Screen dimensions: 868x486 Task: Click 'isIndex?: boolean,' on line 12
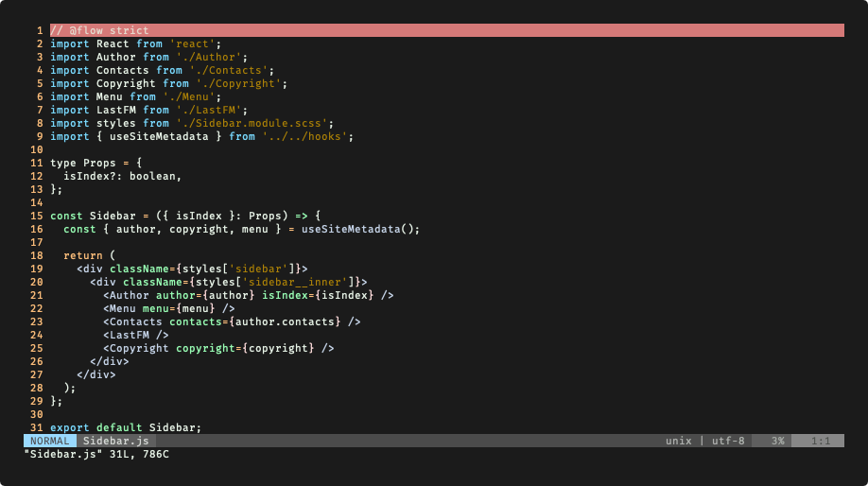click(122, 176)
